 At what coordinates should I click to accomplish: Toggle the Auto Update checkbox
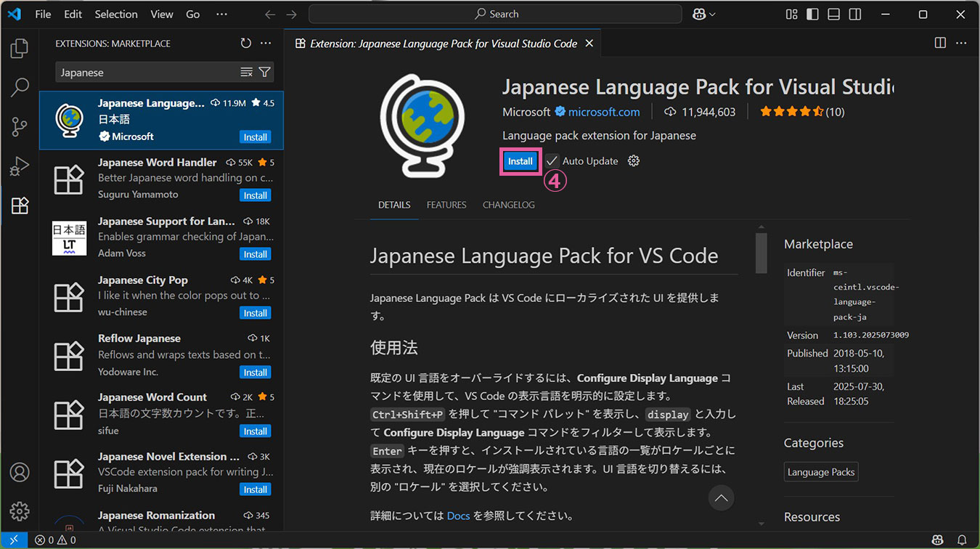(x=552, y=160)
